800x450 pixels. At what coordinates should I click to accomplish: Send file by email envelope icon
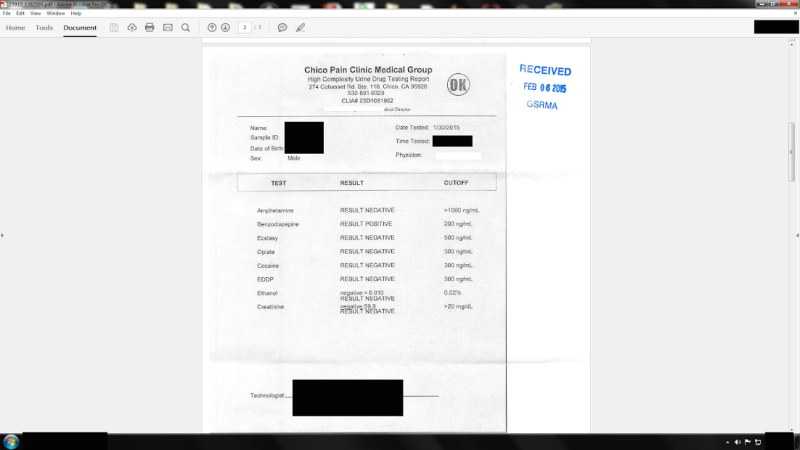[168, 27]
